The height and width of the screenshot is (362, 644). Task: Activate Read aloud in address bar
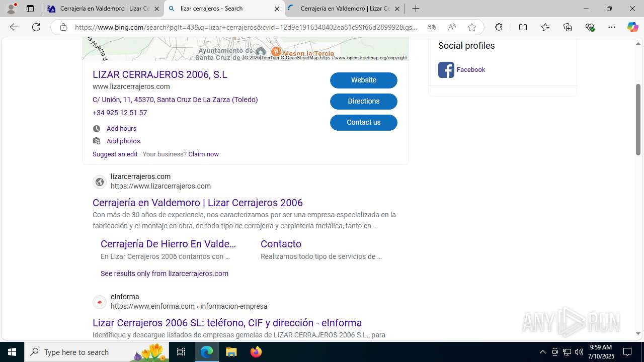[452, 27]
